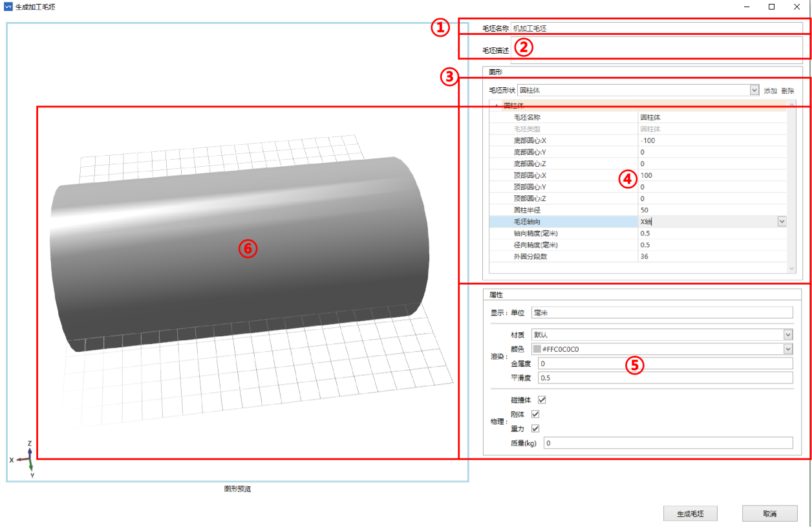
Task: Click the 生成毛坯 button
Action: click(x=690, y=513)
